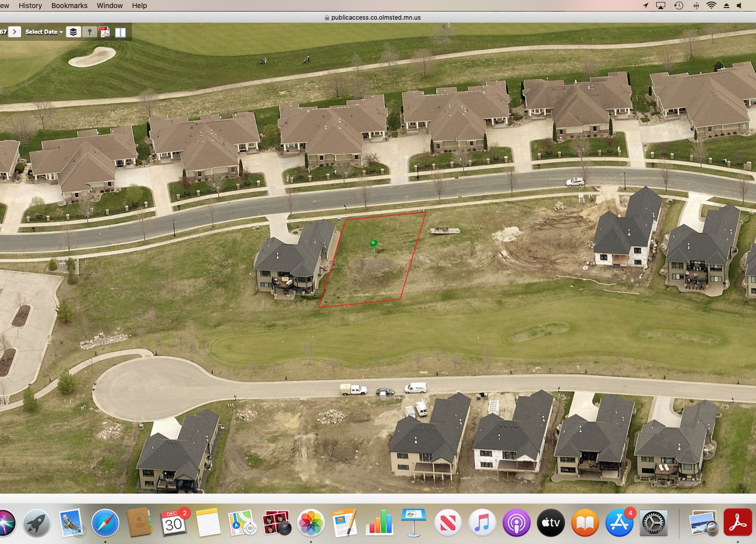Viewport: 756px width, 544px height.
Task: Toggle the pin marker tool
Action: point(89,32)
